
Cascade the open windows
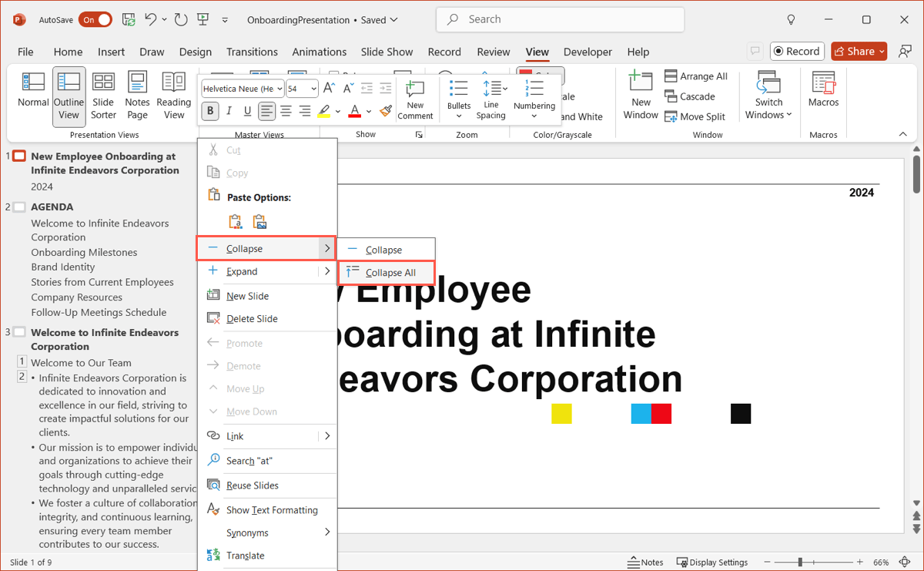coord(689,96)
